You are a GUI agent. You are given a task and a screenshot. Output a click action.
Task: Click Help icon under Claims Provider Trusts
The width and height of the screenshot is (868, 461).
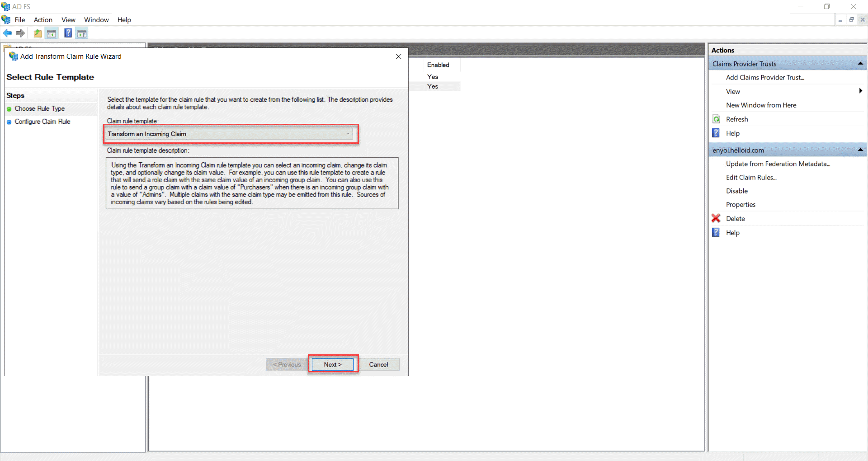(716, 133)
